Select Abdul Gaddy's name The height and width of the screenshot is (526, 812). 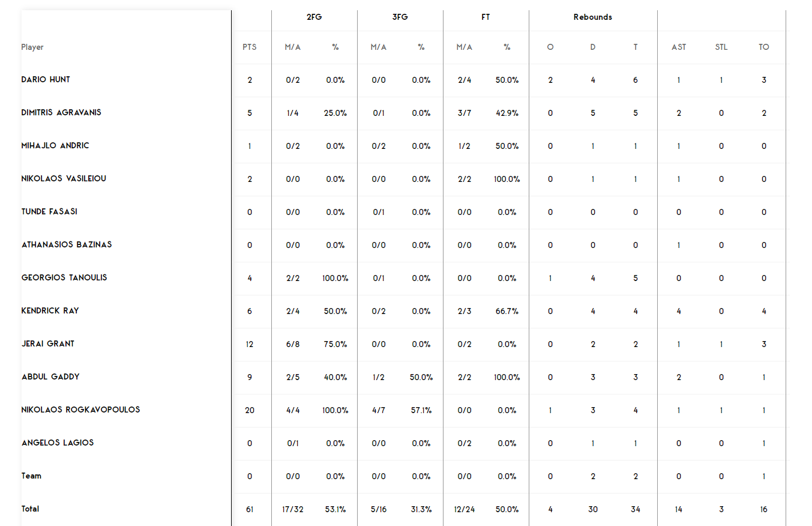pos(50,377)
